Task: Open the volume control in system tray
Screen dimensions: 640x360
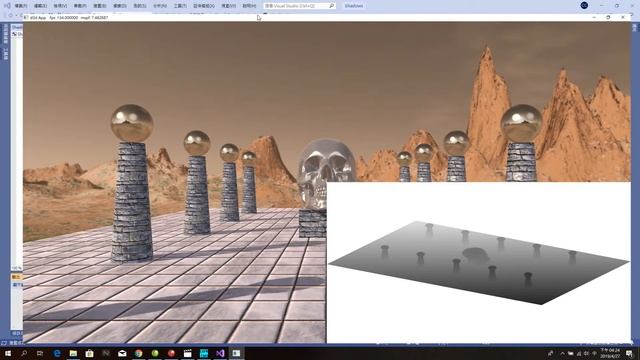Action: 586,353
